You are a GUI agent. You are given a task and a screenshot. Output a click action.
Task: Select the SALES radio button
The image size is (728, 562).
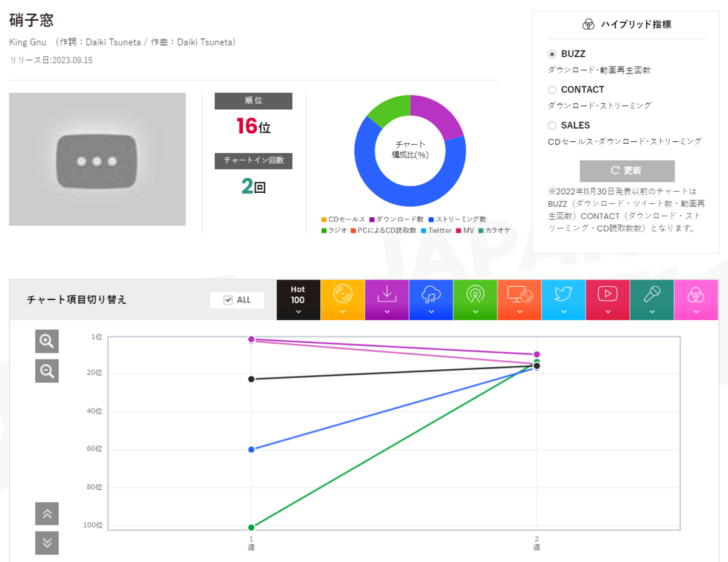point(552,125)
